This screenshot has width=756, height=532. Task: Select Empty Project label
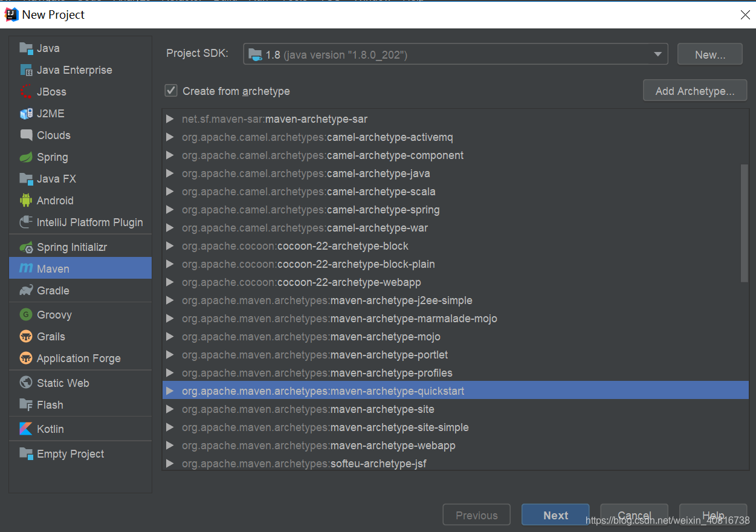(71, 454)
